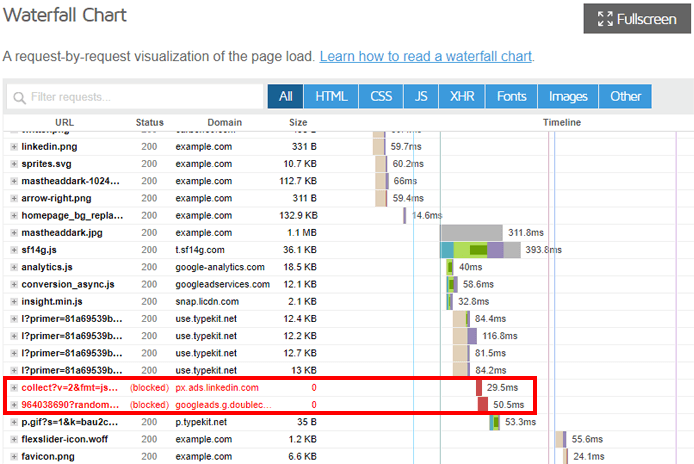
Task: Click the flexslider-icon.woff 55.6ms timeline bar
Action: [x=561, y=439]
